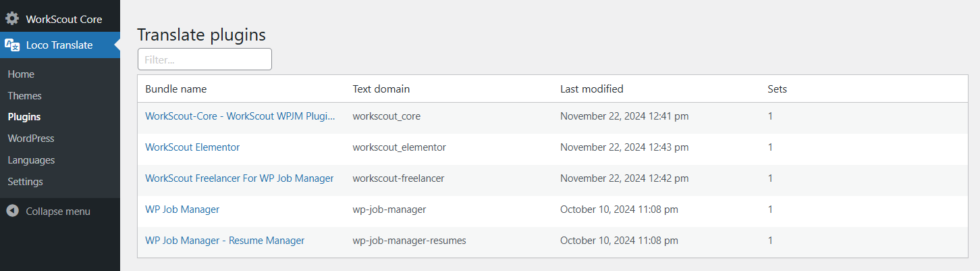The image size is (980, 271).
Task: Open the WorkScout Elementor bundle
Action: coord(192,147)
